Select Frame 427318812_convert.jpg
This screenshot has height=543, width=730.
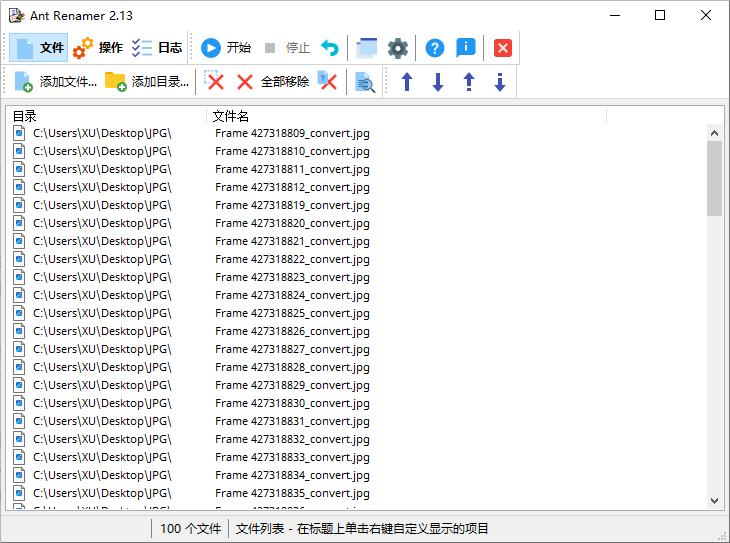point(292,187)
